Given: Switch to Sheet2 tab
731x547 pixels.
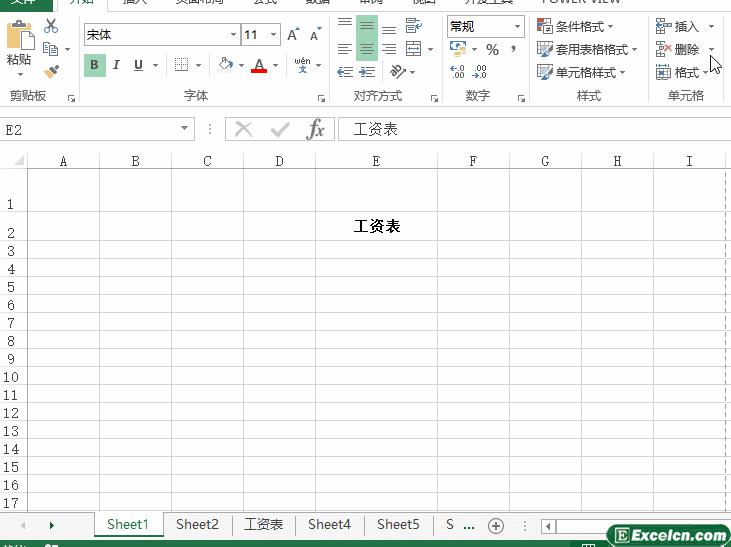Looking at the screenshot, I should (x=197, y=525).
